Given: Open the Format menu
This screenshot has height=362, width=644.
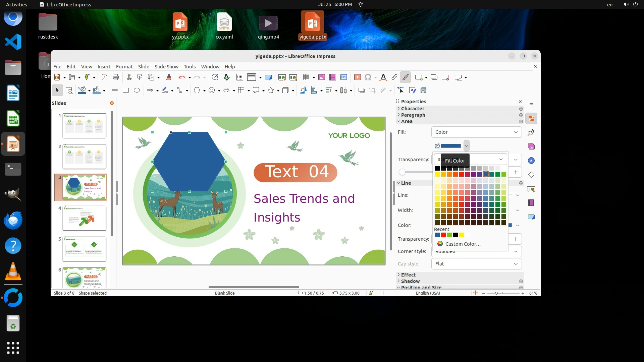Looking at the screenshot, I should pos(124,67).
